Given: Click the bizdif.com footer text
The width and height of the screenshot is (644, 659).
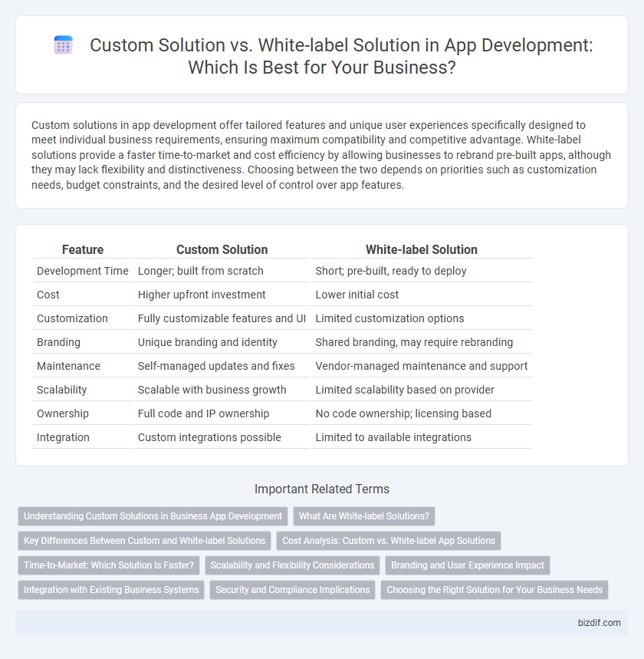Looking at the screenshot, I should pyautogui.click(x=599, y=623).
